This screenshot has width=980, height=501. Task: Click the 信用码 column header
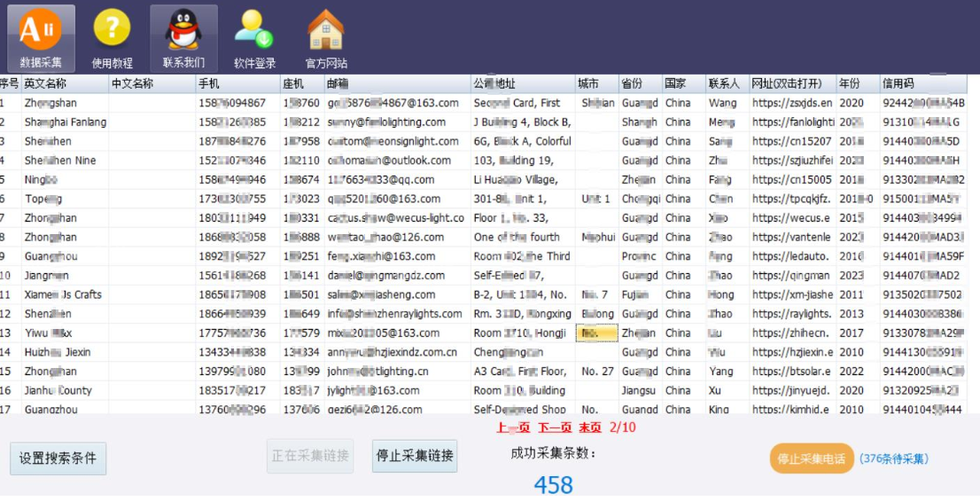(923, 84)
